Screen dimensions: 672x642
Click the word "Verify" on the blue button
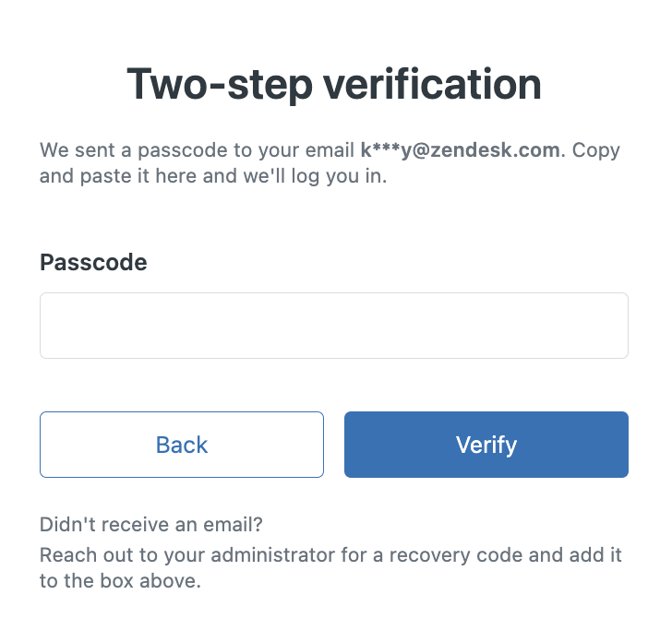click(486, 445)
